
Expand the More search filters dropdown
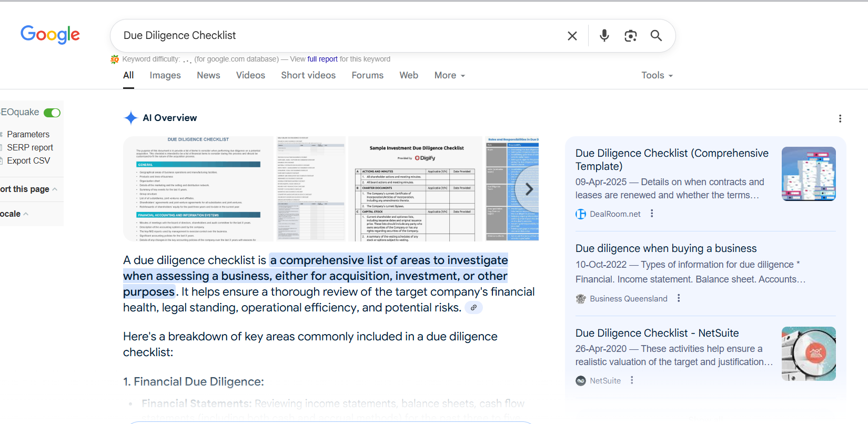pyautogui.click(x=449, y=75)
